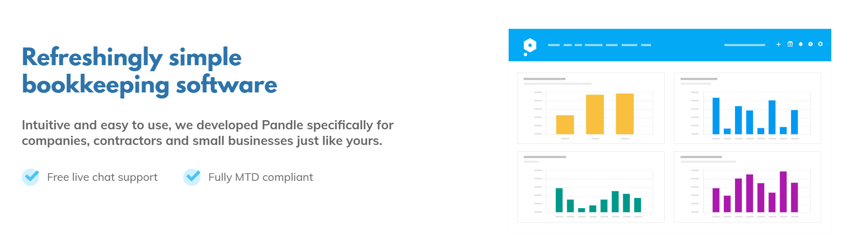
Task: Click the blue bar chart panel
Action: tap(747, 108)
